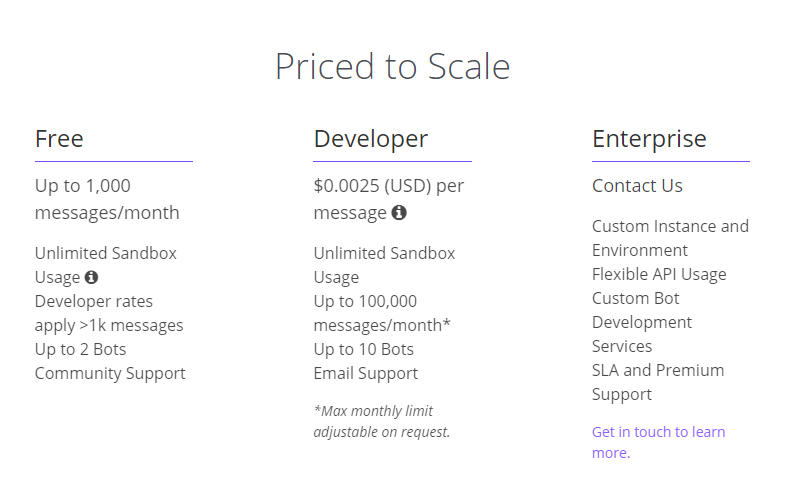Click the Priced to Scale title
This screenshot has width=789, height=484.
click(x=392, y=66)
